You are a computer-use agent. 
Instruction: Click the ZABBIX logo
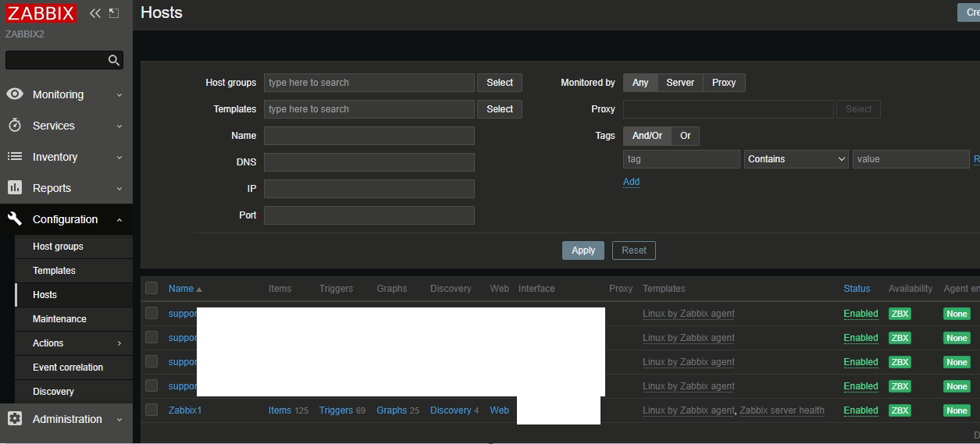(x=41, y=13)
